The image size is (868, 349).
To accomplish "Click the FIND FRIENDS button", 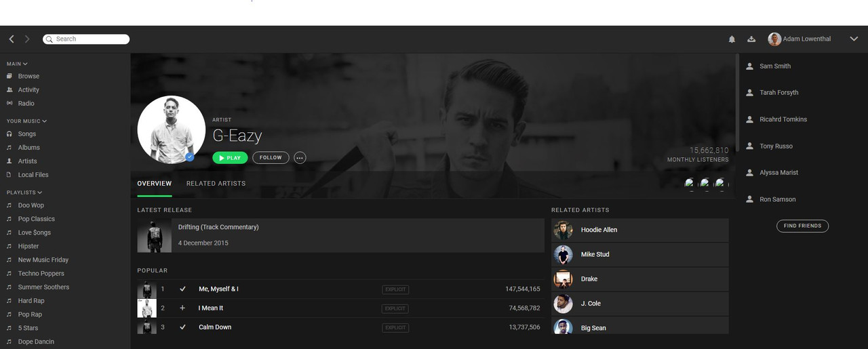I will (802, 226).
